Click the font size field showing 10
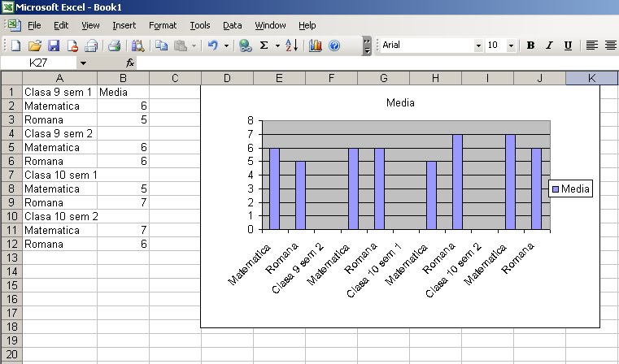The width and height of the screenshot is (619, 364). click(x=496, y=45)
